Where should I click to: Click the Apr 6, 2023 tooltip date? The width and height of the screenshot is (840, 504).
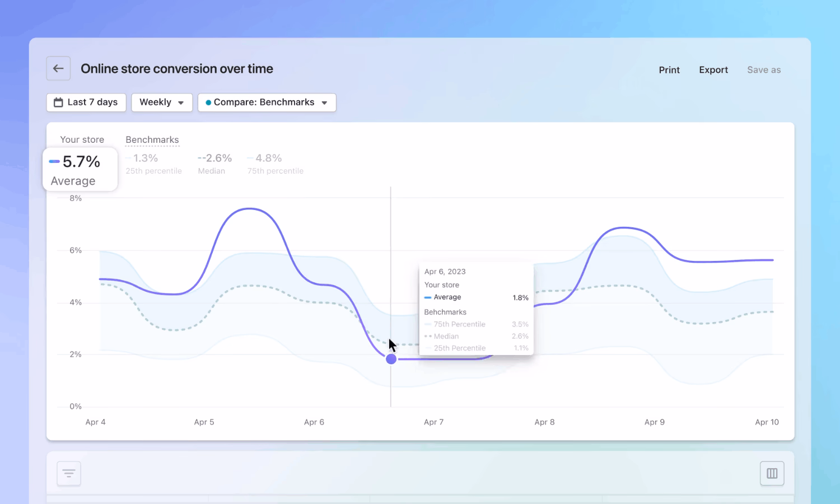coord(445,272)
